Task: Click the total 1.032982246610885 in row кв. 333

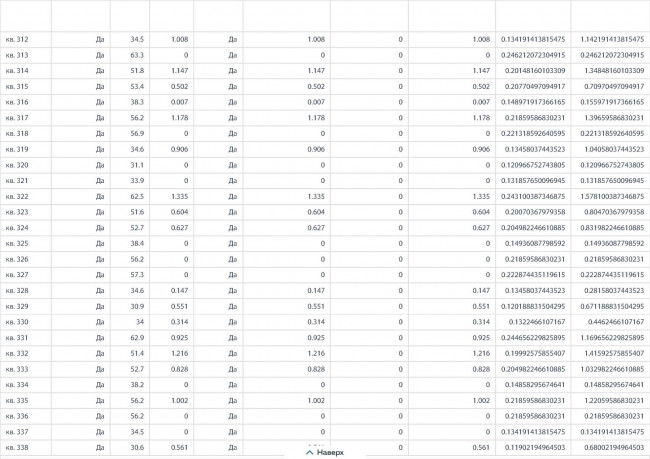Action: pos(612,369)
